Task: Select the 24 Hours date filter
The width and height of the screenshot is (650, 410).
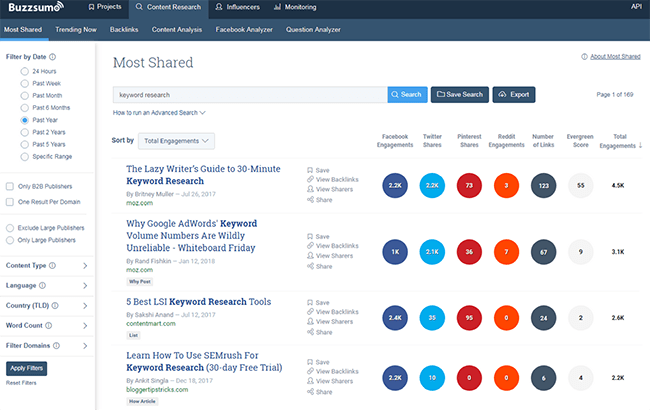Action: tap(24, 71)
